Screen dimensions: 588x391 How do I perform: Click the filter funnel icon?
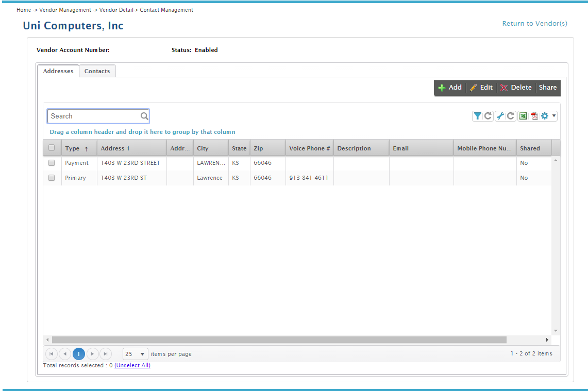pyautogui.click(x=477, y=116)
